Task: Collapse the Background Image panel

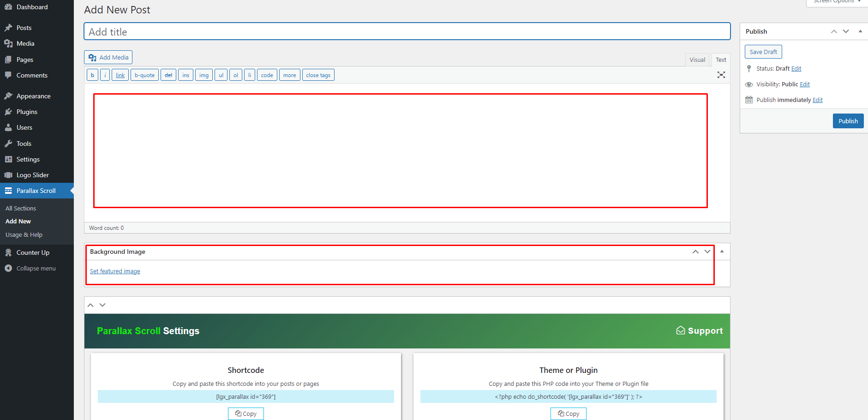Action: pos(722,252)
